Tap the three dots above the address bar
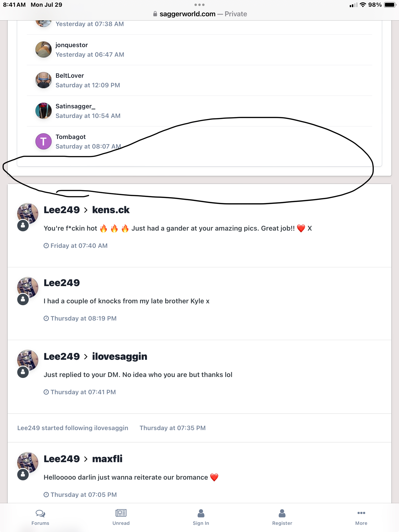 199,5
